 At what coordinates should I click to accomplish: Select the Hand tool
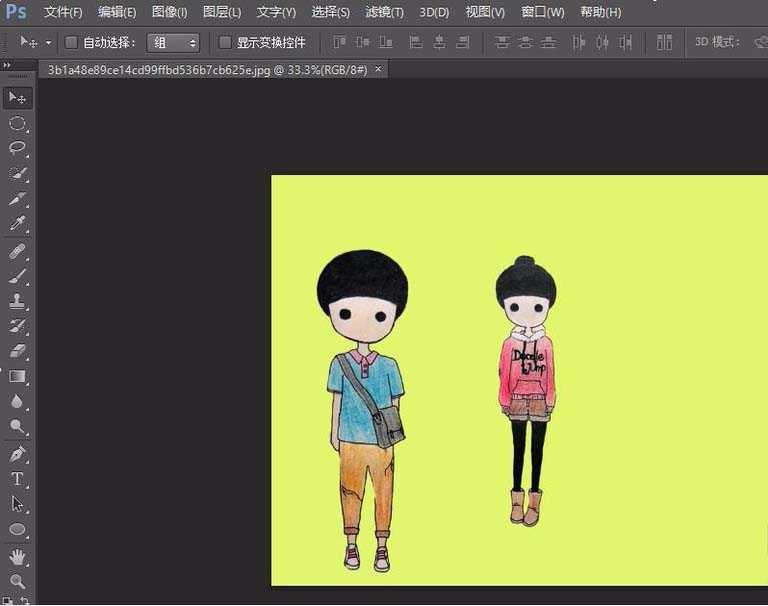pyautogui.click(x=18, y=556)
